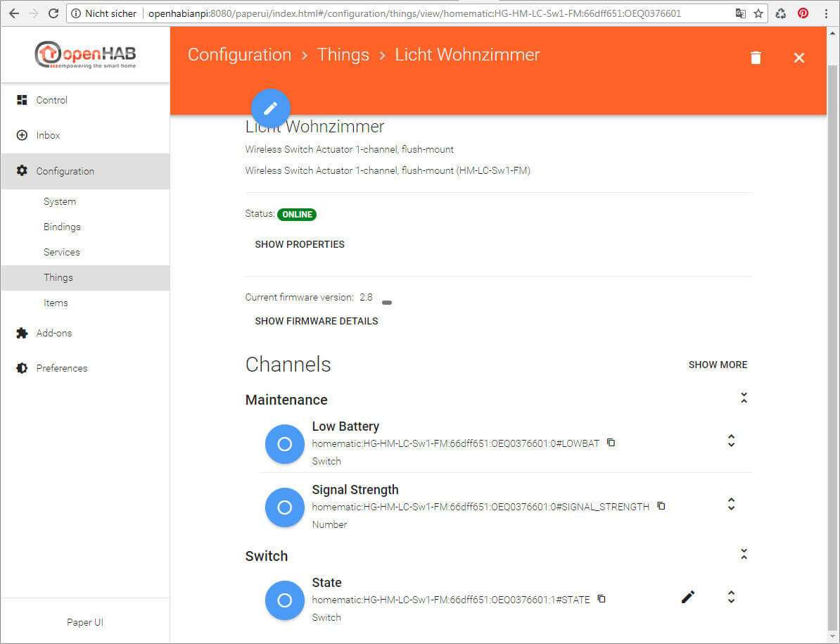
Task: Click the Channels heading
Action: [x=288, y=365]
